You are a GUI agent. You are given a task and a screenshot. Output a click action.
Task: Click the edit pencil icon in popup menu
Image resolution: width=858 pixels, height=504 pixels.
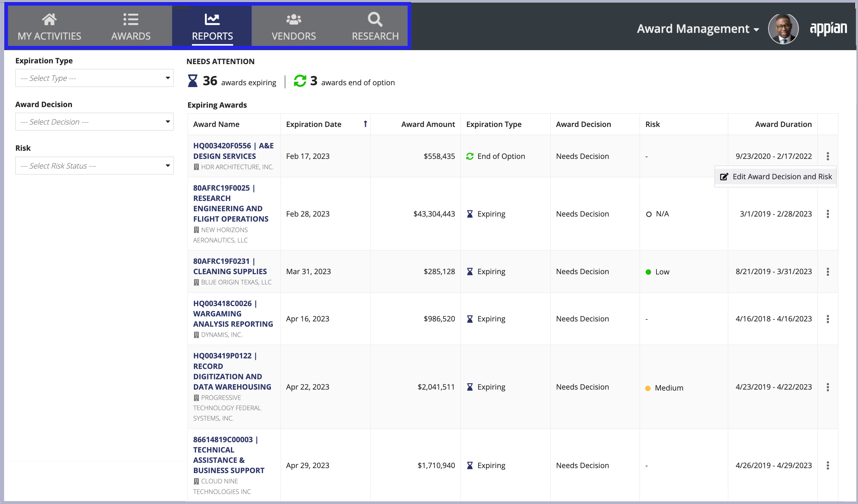click(x=724, y=177)
